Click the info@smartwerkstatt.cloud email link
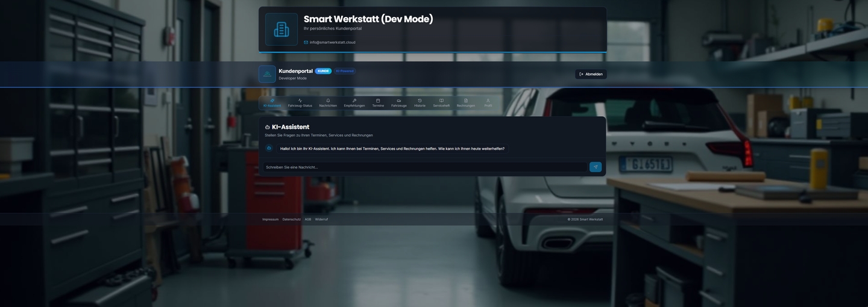868x307 pixels. (x=332, y=42)
